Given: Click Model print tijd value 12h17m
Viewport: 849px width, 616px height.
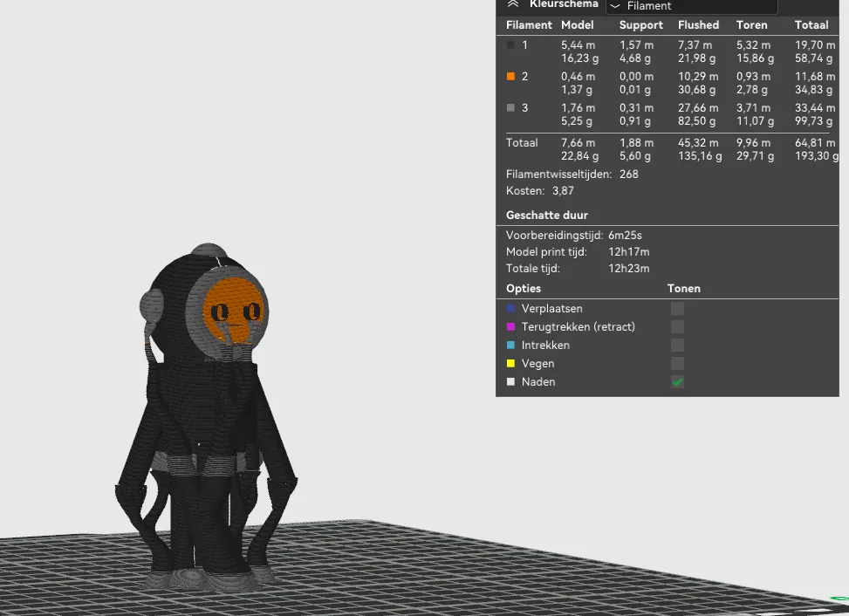Looking at the screenshot, I should tap(628, 252).
